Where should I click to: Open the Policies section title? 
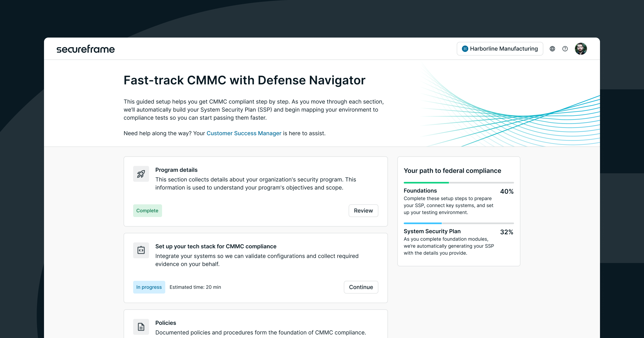click(x=166, y=323)
